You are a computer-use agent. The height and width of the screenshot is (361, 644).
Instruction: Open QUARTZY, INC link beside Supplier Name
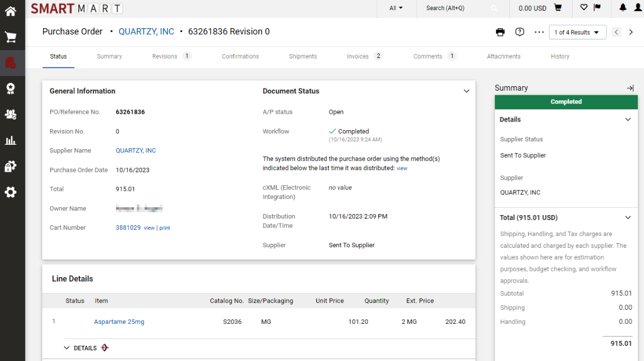point(136,151)
